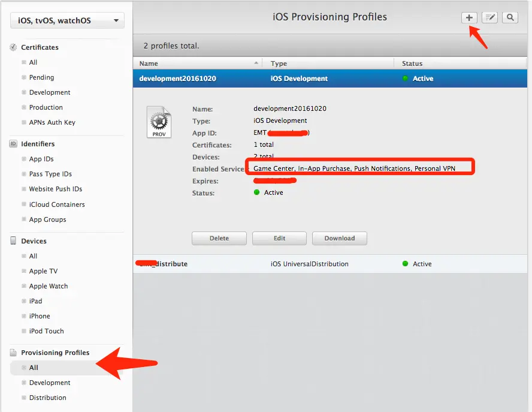The height and width of the screenshot is (412, 532).
Task: Click the green Active status dot in details
Action: tap(257, 193)
